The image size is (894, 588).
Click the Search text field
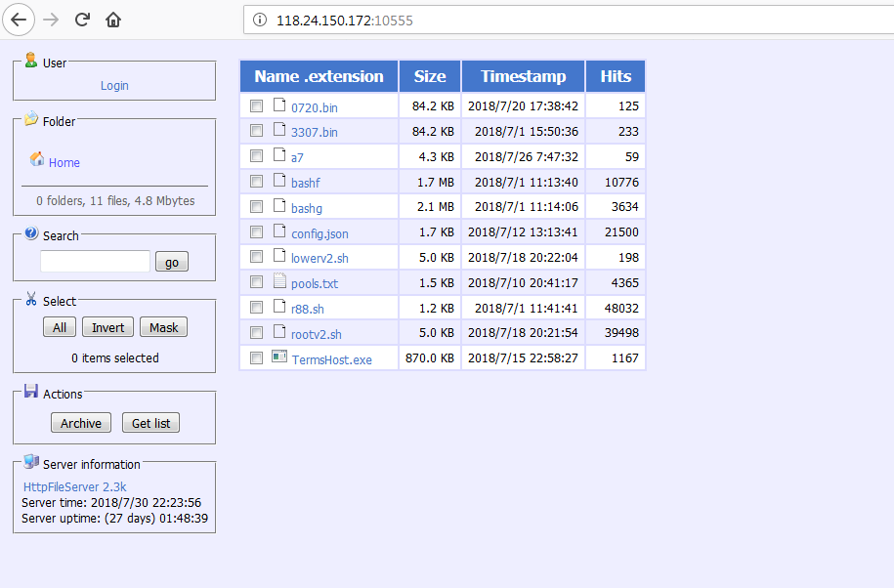[95, 262]
